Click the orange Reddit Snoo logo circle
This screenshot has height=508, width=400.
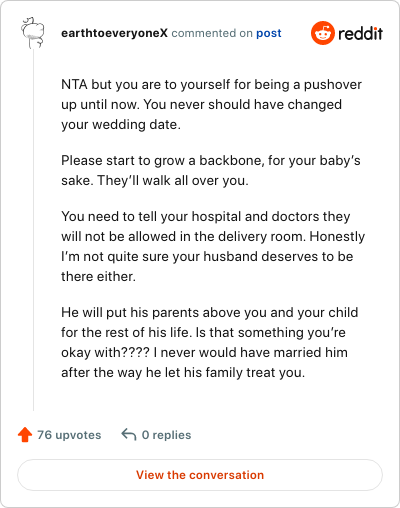click(323, 33)
